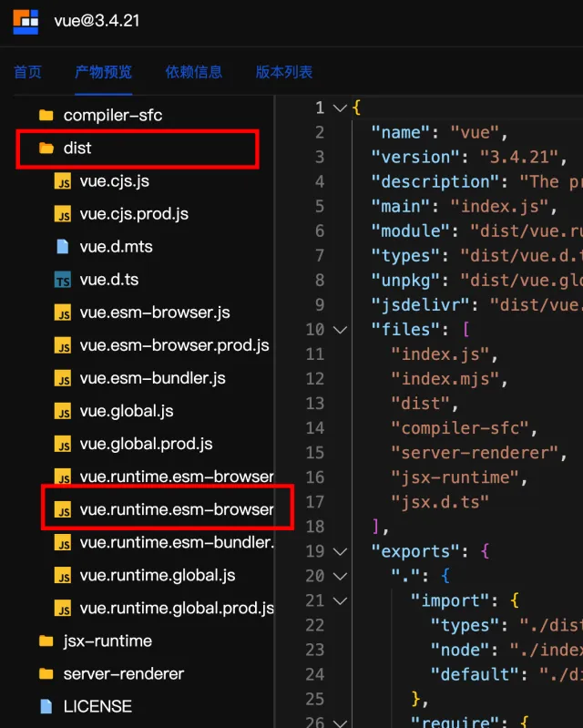
Task: Click "server-renderer" entry on line 15
Action: point(475,453)
